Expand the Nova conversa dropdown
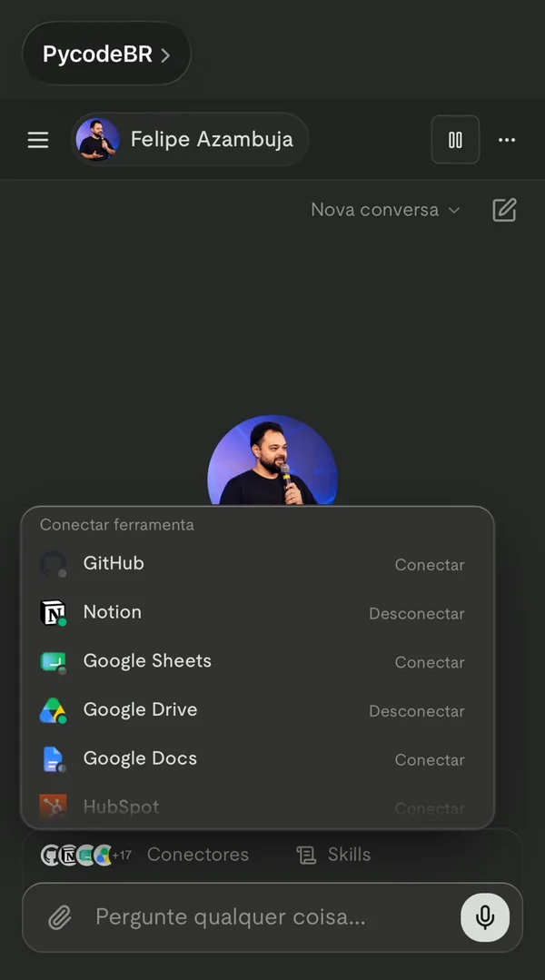 click(385, 210)
